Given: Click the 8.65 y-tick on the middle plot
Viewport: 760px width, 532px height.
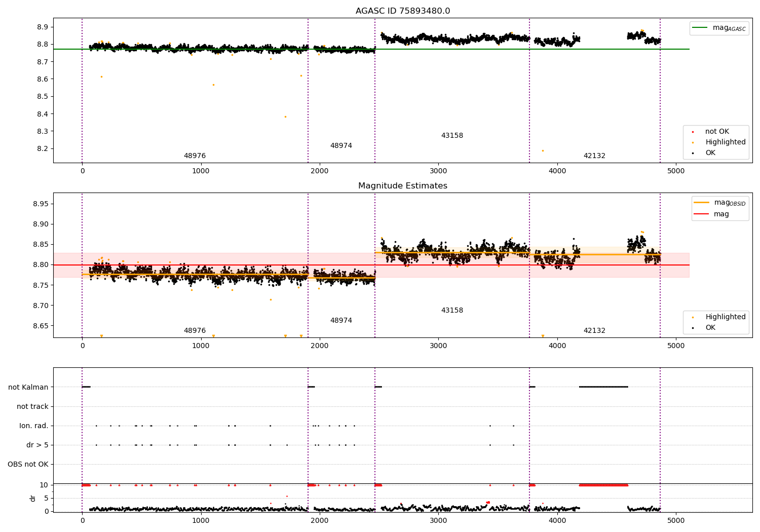Looking at the screenshot, I should [x=40, y=326].
